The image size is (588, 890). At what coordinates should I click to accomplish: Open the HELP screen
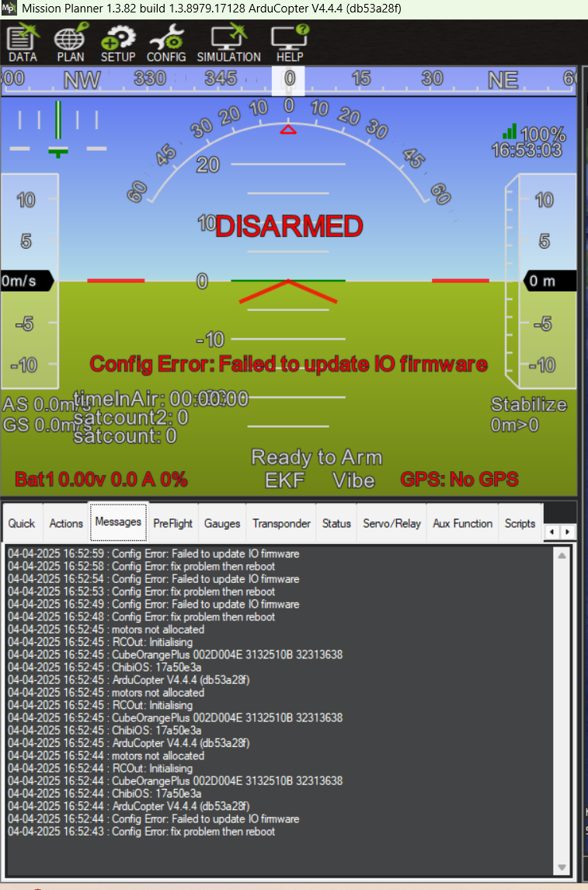290,43
